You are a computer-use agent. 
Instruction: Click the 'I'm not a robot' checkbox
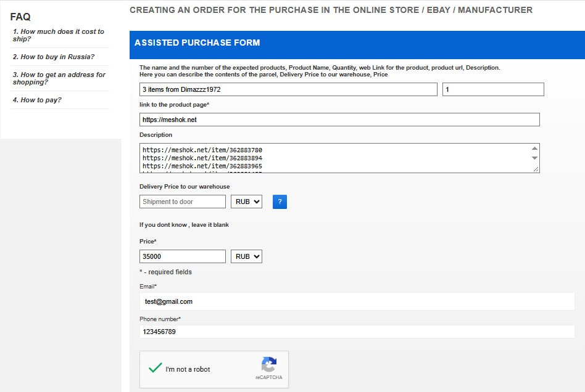[x=156, y=369]
